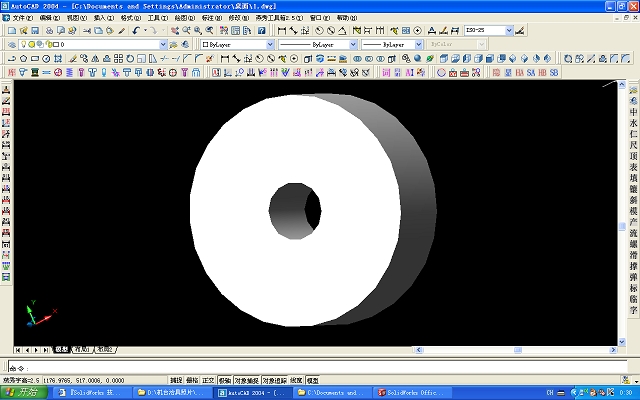Select the Polygon draw tool
This screenshot has width=640, height=400.
point(23,59)
